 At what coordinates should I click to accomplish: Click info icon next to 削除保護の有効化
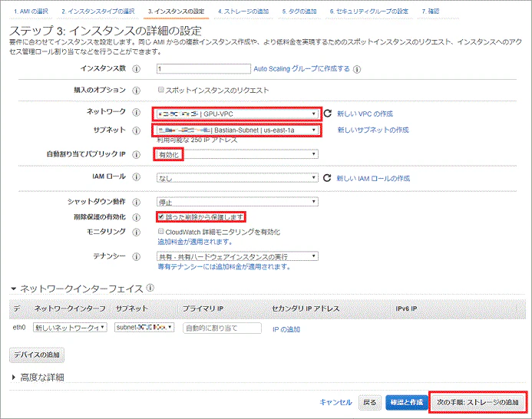[136, 217]
